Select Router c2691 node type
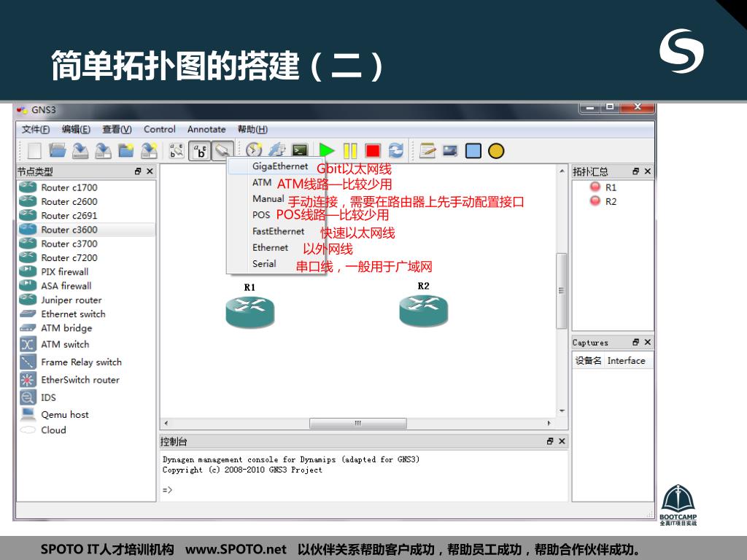Viewport: 747px width, 560px height. click(x=86, y=216)
